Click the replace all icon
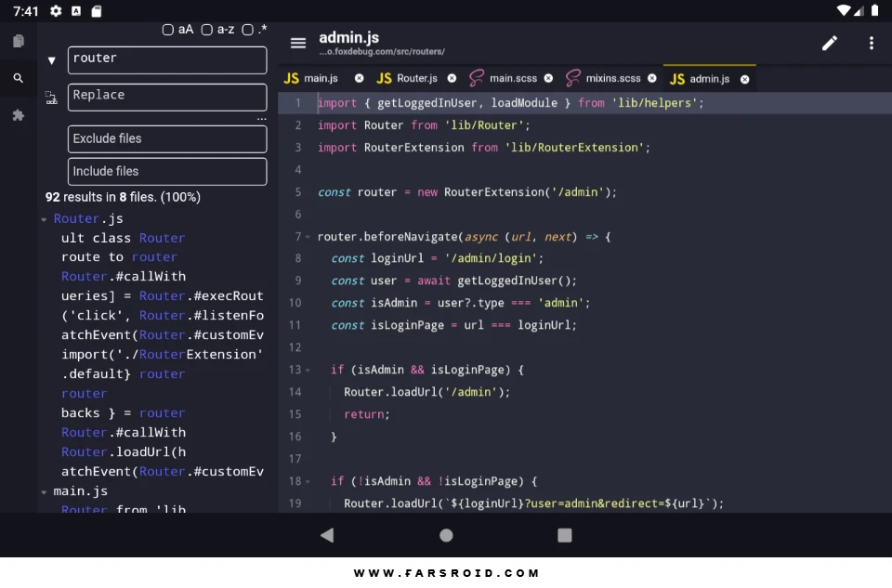The width and height of the screenshot is (892, 588). pos(51,98)
